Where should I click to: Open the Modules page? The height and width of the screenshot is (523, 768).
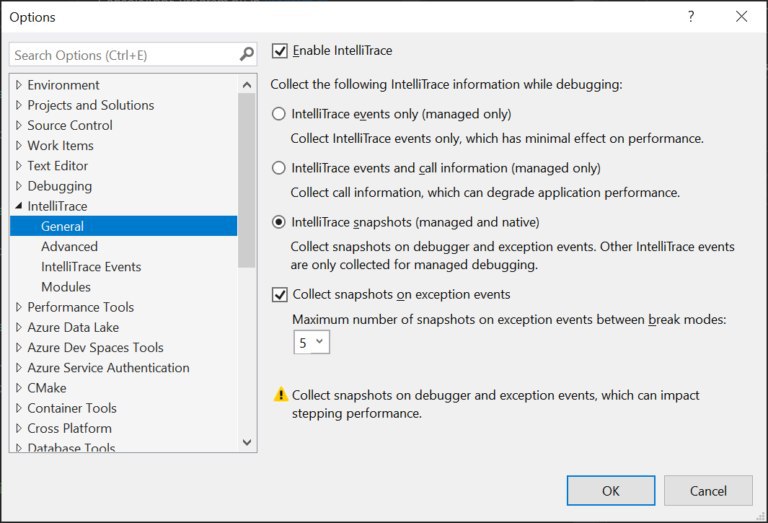tap(66, 286)
